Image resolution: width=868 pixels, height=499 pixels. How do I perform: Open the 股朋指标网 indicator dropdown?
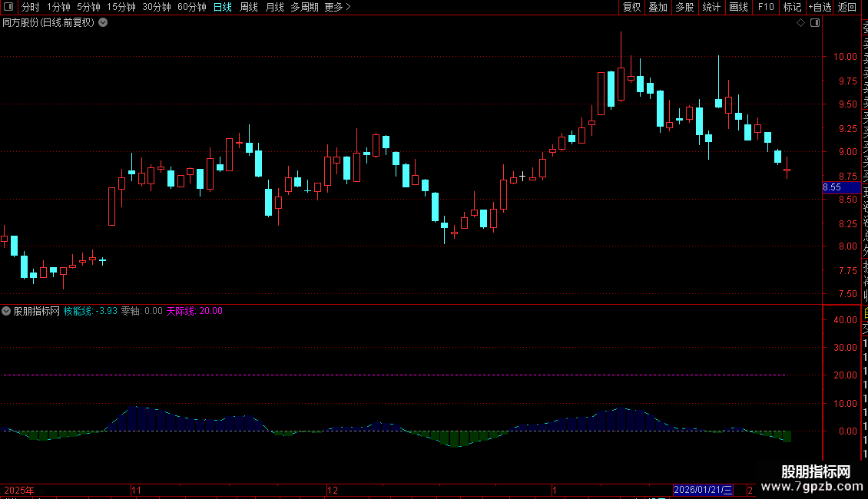(6, 311)
